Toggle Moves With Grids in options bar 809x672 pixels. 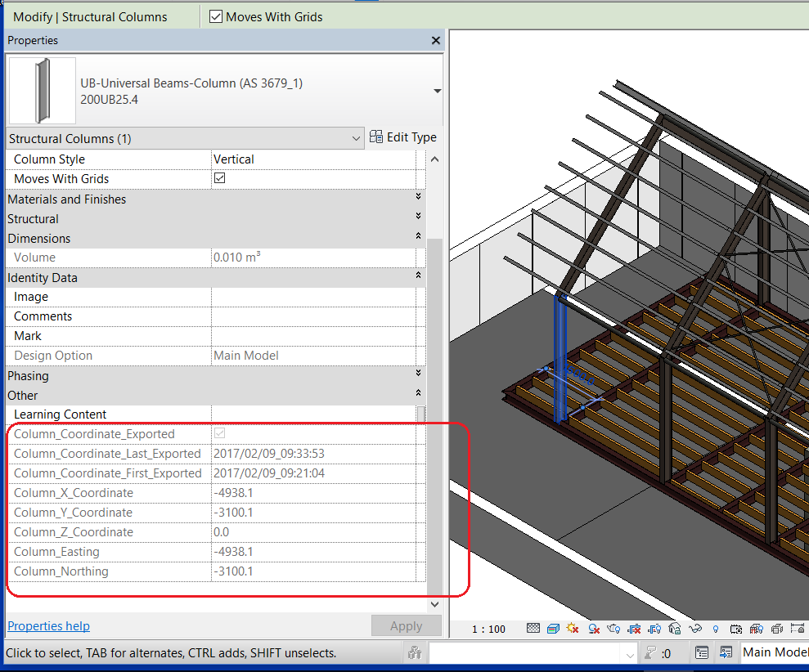coord(216,16)
